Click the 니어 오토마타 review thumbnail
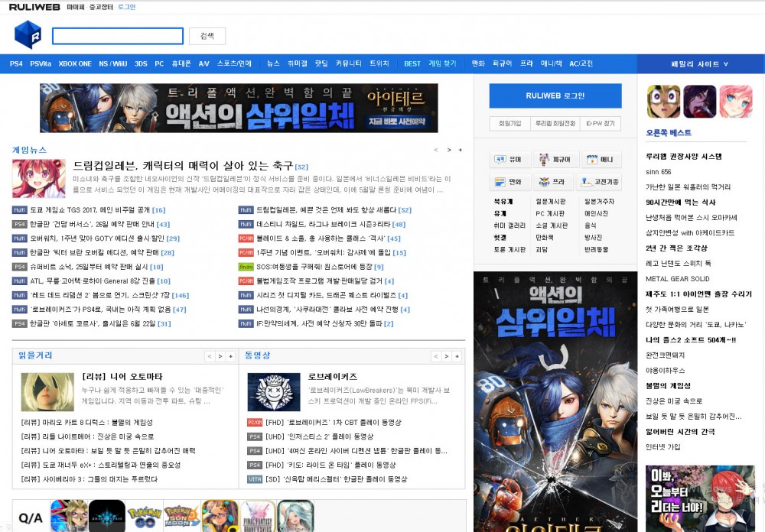This screenshot has width=765, height=532. tap(47, 391)
